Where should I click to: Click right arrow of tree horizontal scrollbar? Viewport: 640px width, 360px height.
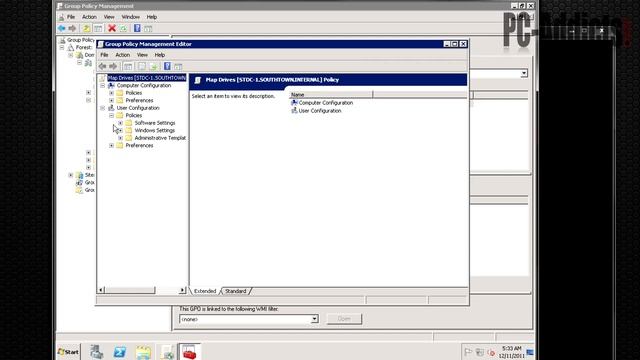pos(182,290)
